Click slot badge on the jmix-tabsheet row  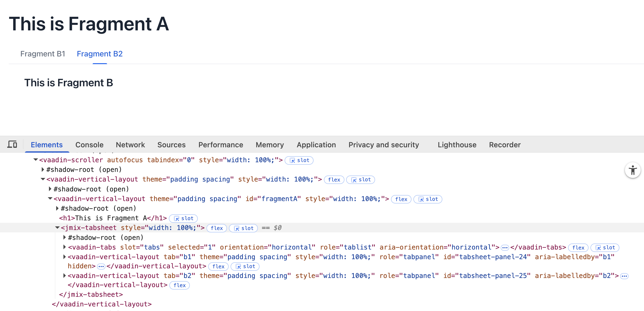243,228
